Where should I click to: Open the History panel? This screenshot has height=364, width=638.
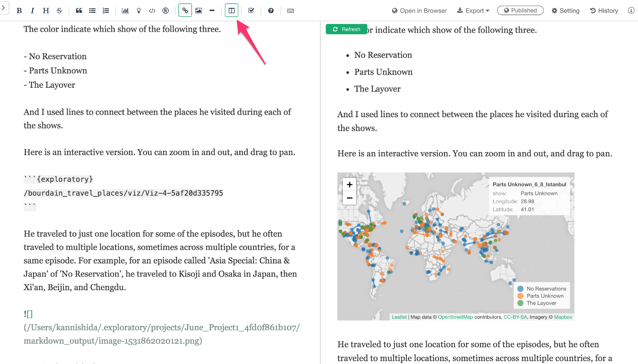point(604,11)
